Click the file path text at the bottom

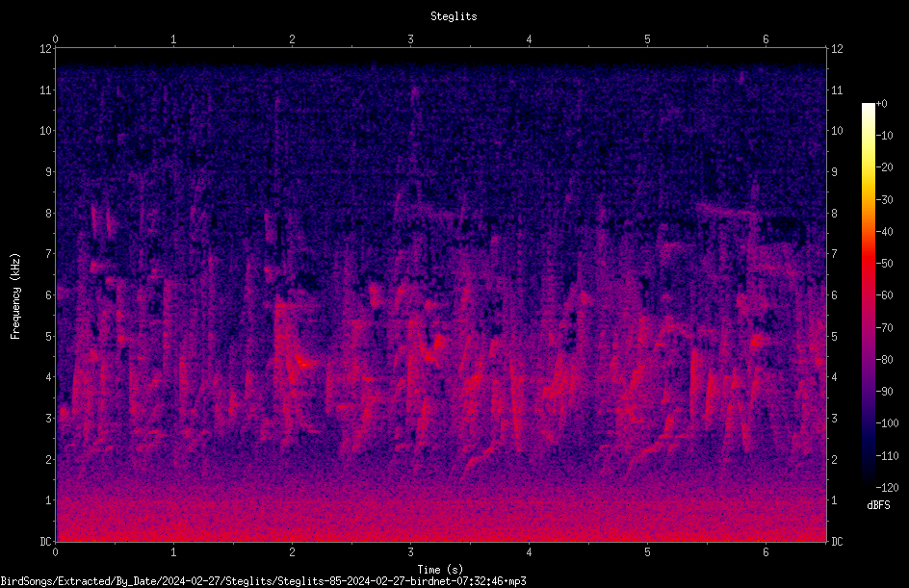[263, 581]
